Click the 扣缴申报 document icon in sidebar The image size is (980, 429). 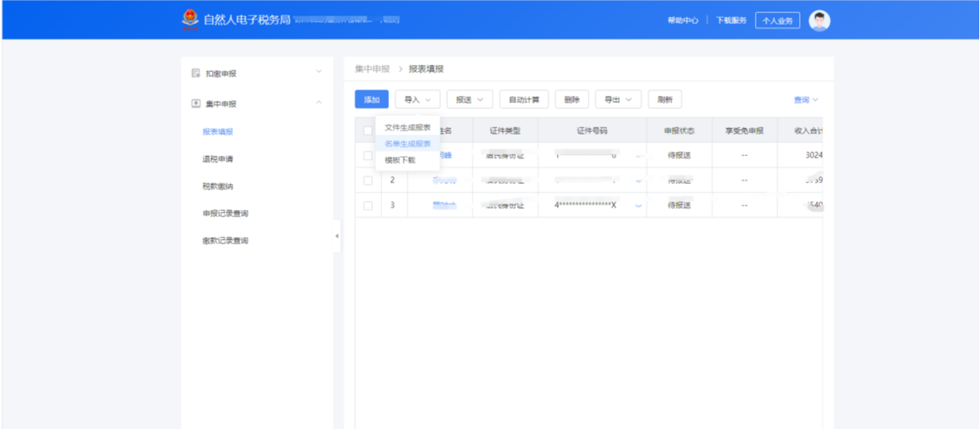point(196,73)
